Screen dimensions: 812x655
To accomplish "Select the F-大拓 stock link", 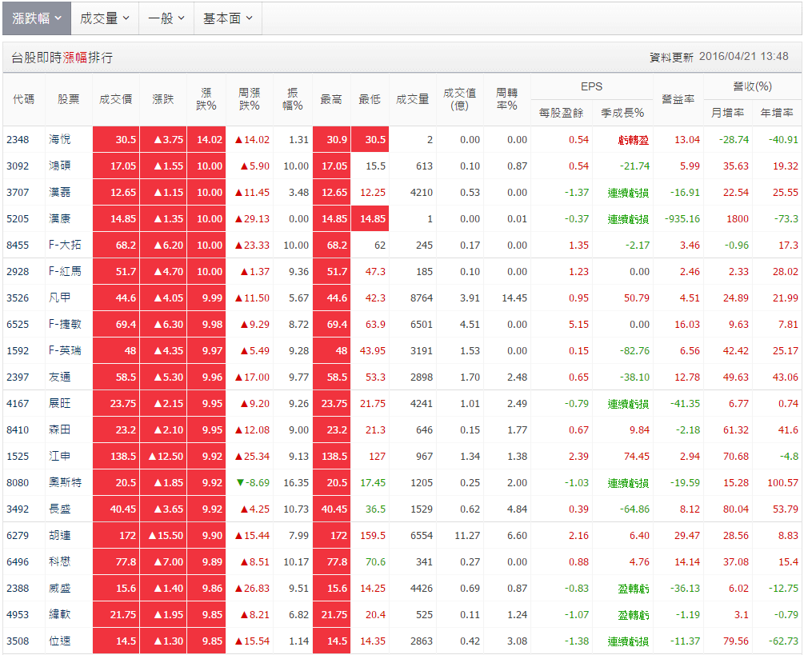I will pos(64,245).
